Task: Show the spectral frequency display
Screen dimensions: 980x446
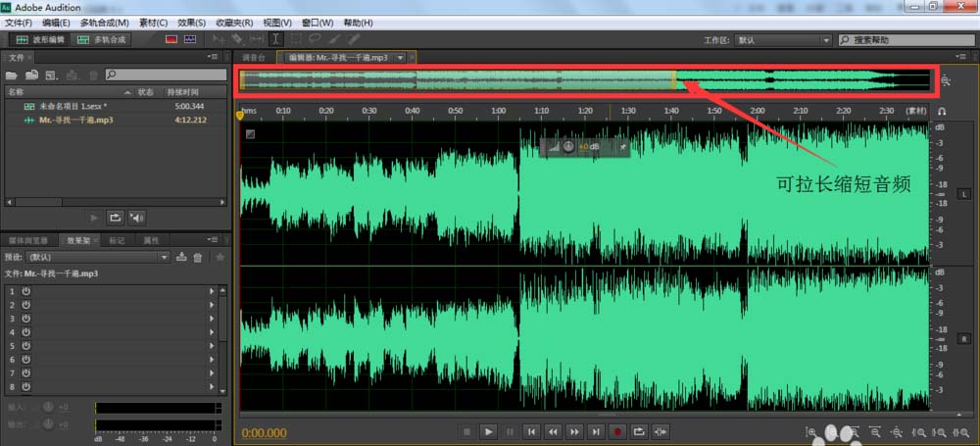Action: (x=171, y=39)
